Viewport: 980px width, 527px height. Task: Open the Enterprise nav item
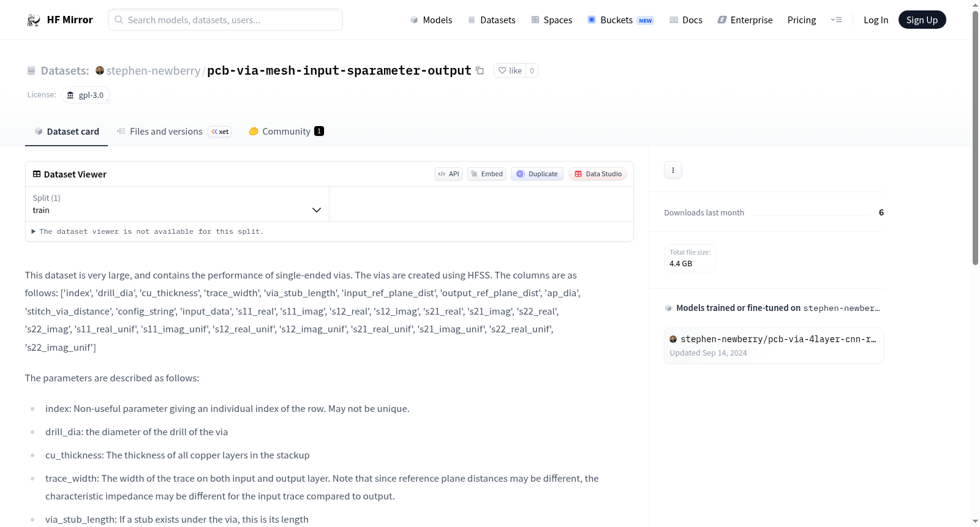745,20
